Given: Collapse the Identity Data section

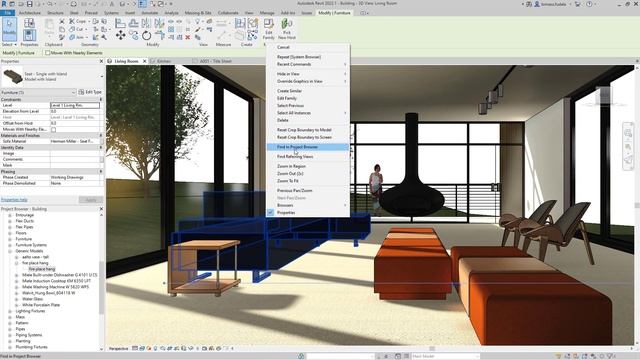Looking at the screenshot, I should 101,147.
